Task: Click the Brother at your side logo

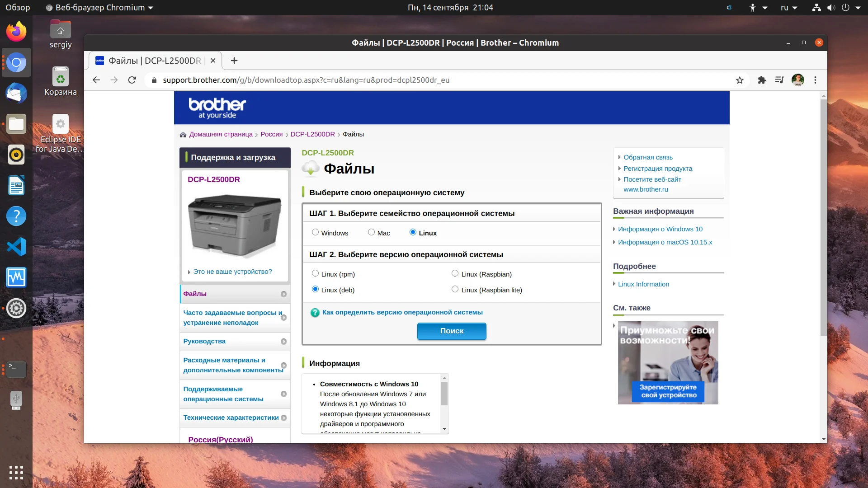Action: [217, 108]
